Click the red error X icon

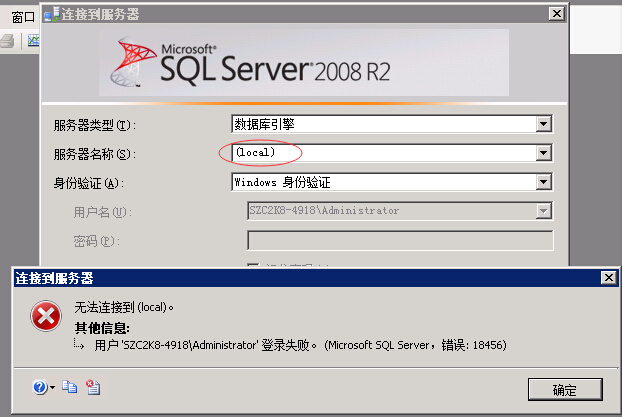(45, 317)
